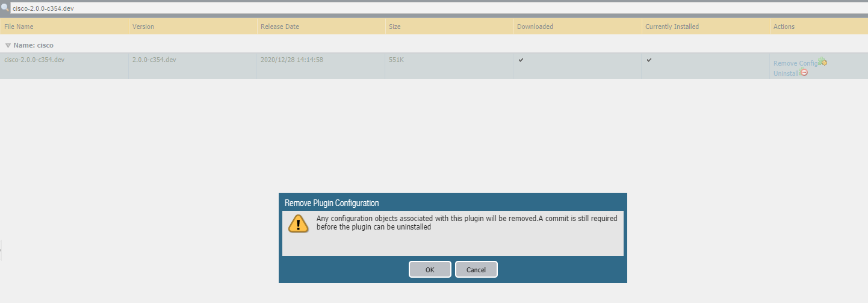Viewport: 868px width, 303px height.
Task: Click the Remove Plugin Configuration dialog title
Action: 332,203
